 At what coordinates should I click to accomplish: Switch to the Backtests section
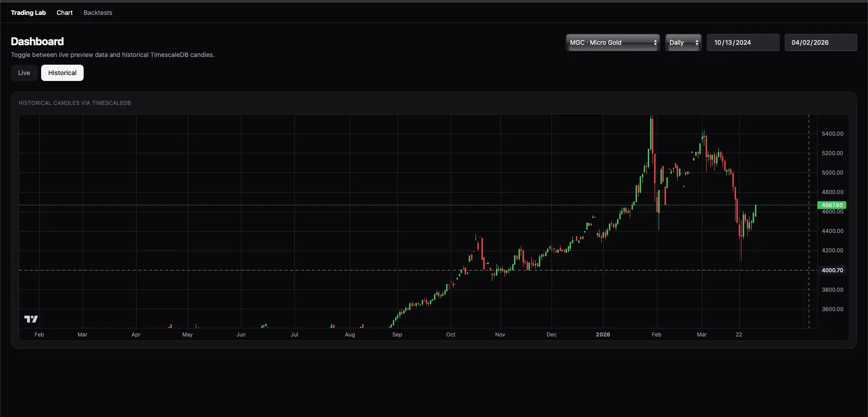coord(98,13)
